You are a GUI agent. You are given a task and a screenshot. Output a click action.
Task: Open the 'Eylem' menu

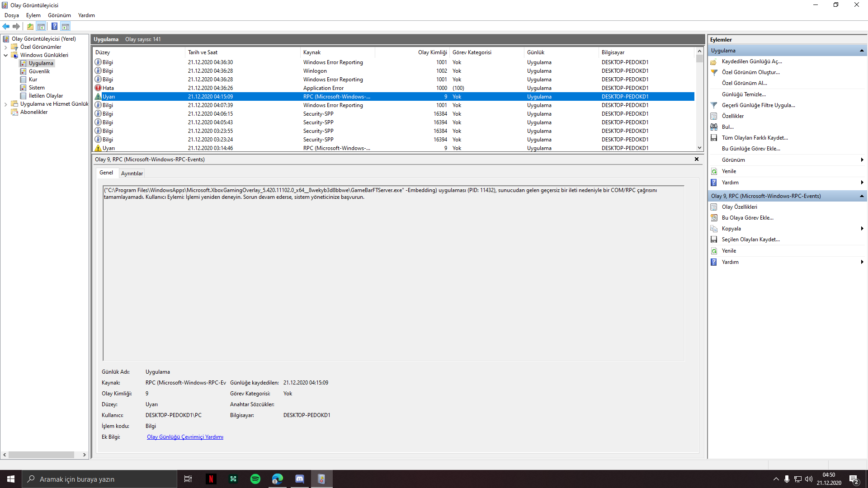pyautogui.click(x=33, y=15)
